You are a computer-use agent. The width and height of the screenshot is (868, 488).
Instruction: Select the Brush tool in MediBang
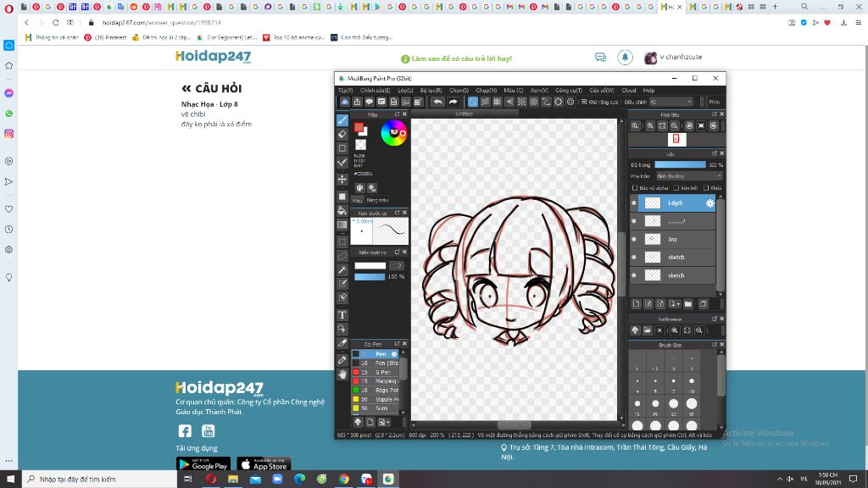tap(342, 120)
